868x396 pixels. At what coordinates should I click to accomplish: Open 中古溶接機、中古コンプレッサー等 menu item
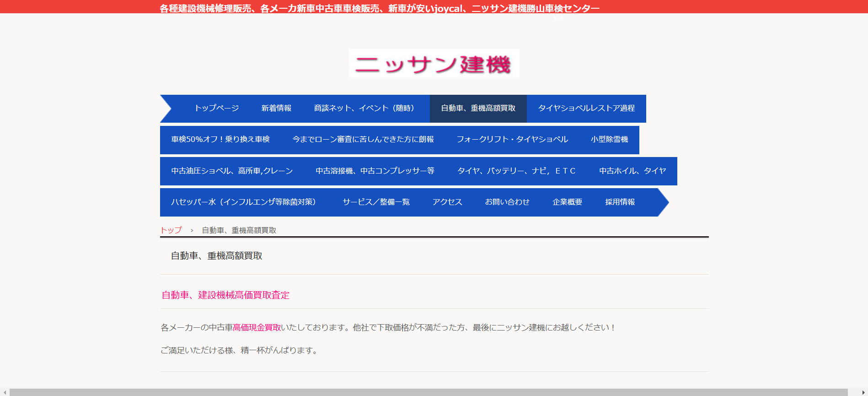375,171
